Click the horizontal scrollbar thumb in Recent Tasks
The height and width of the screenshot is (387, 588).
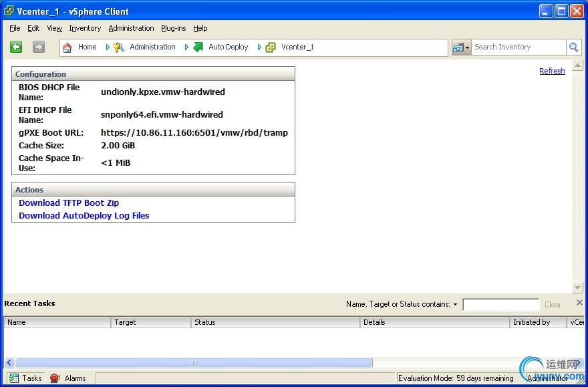(194, 363)
